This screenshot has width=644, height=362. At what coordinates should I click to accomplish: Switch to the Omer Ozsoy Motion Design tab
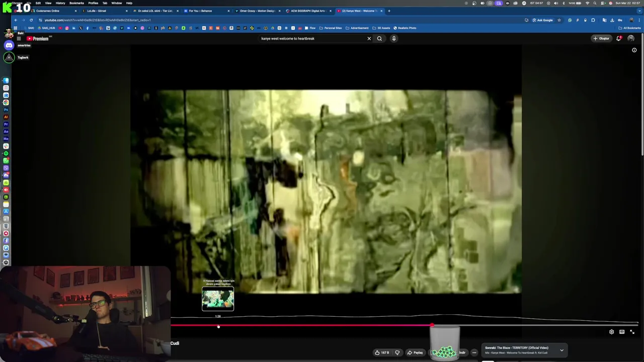(257, 11)
